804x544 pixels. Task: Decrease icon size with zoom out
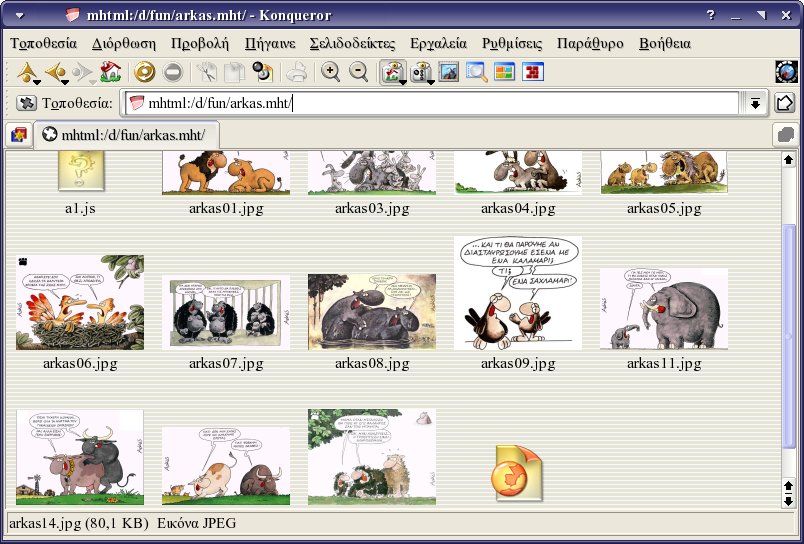coord(358,72)
